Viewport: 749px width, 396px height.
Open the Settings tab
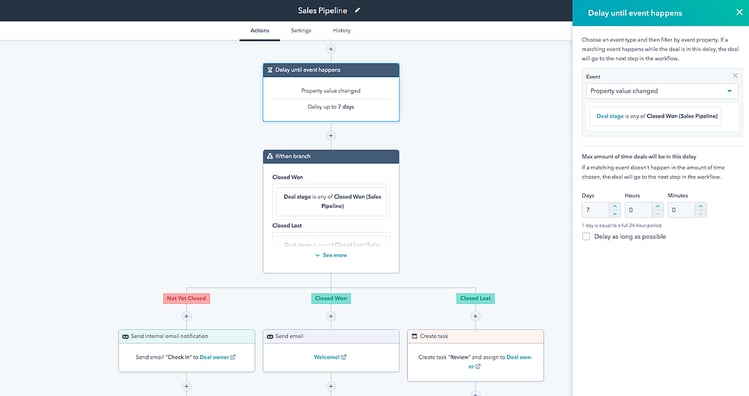(301, 31)
